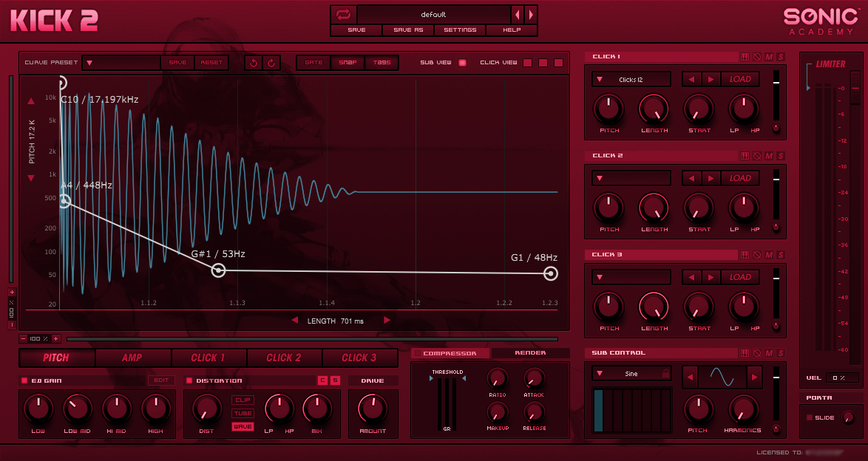This screenshot has height=461, width=868.
Task: Load next Click 1 sample arrow
Action: (x=711, y=79)
